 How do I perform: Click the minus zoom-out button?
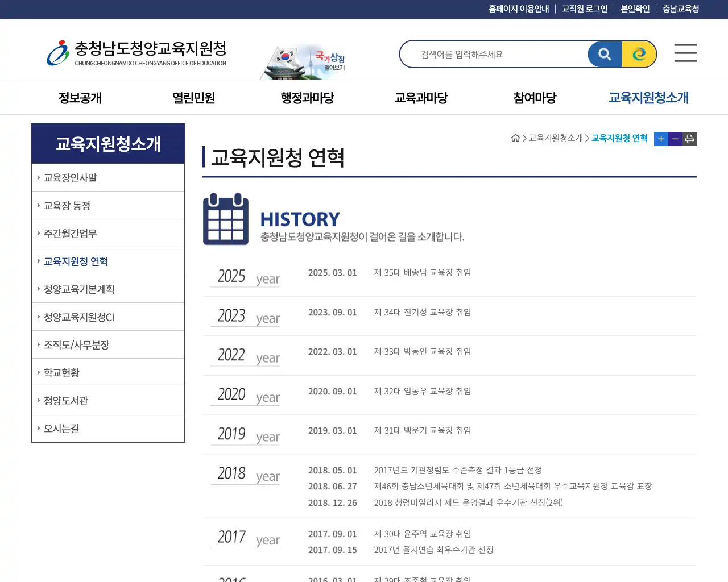coord(675,139)
